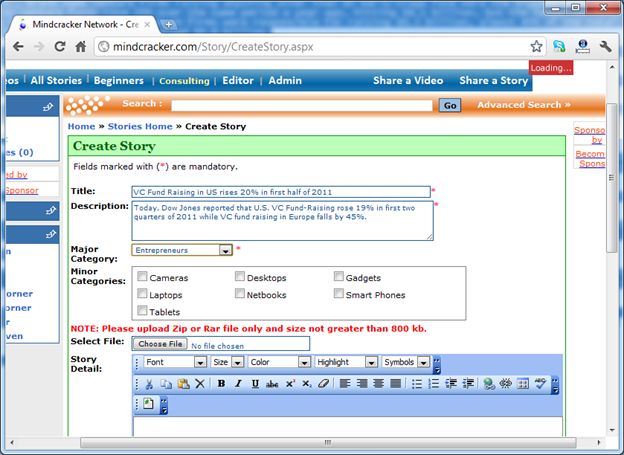Screen dimensions: 624x455
Task: Bookmark the page with the star icon
Action: coord(536,47)
